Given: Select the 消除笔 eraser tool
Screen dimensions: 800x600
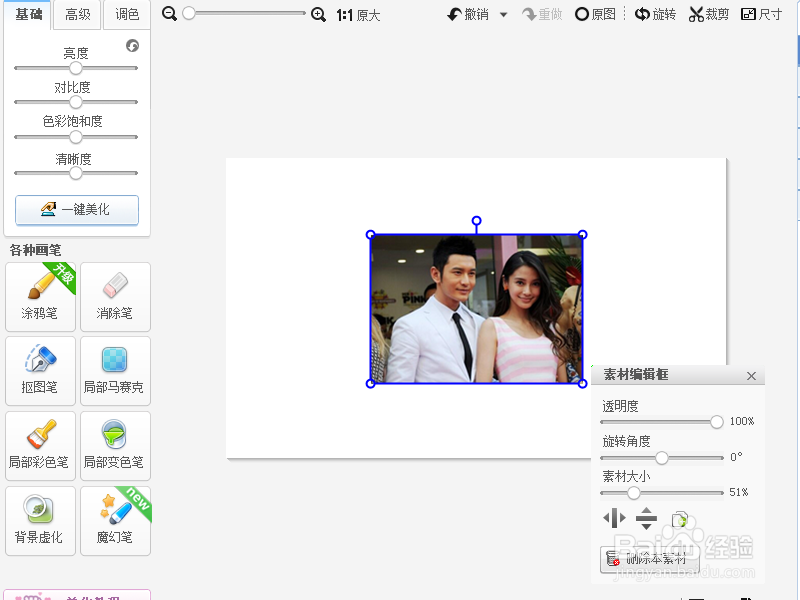Looking at the screenshot, I should pos(115,297).
